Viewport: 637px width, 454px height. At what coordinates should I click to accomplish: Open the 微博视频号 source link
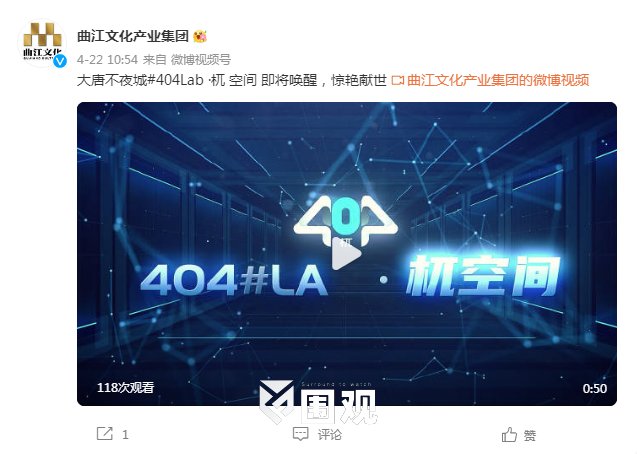click(x=201, y=60)
